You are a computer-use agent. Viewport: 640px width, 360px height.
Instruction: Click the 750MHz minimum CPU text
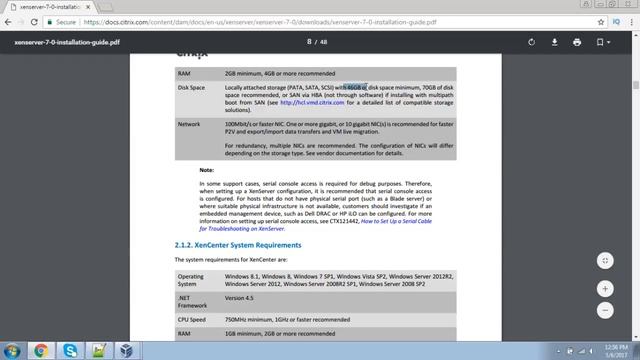coord(287,320)
